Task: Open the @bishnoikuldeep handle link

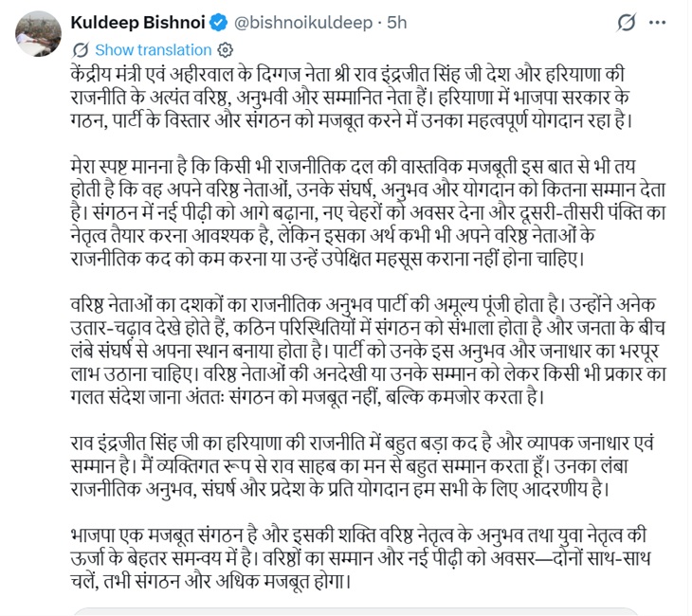Action: [302, 23]
